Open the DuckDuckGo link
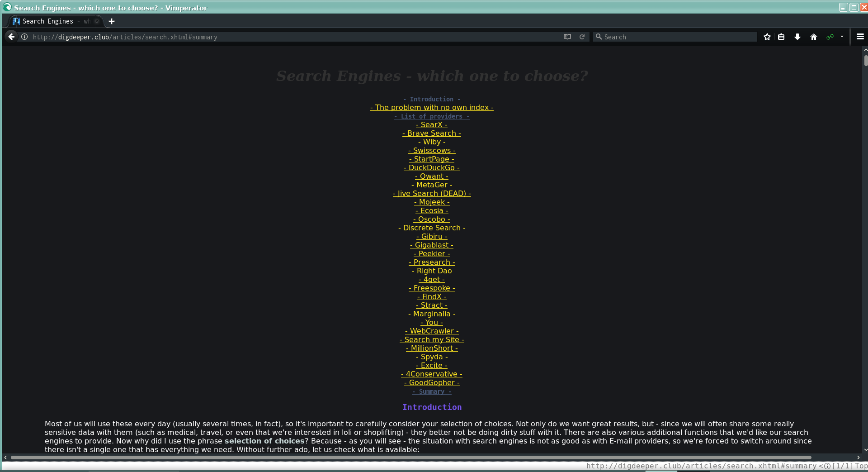The height and width of the screenshot is (472, 868). coord(432,167)
